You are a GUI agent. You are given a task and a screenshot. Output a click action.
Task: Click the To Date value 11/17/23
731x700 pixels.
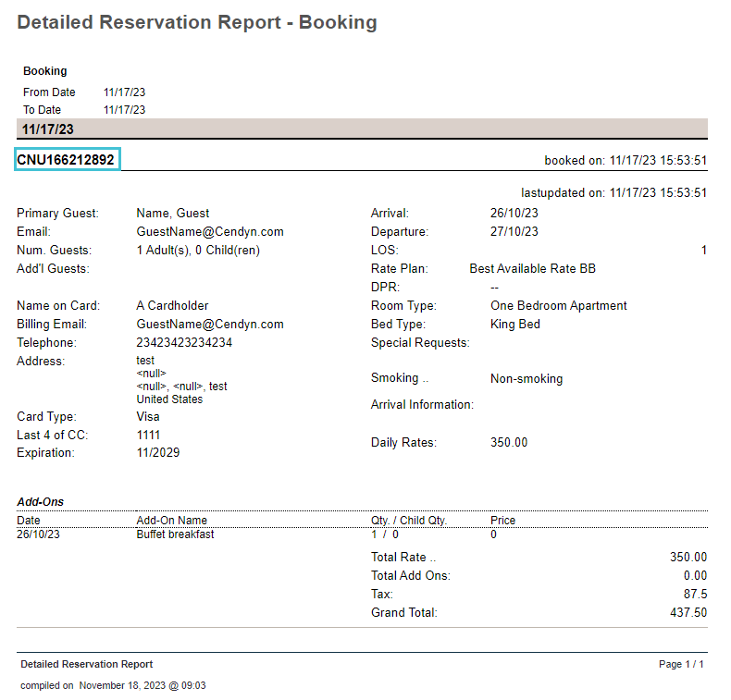(125, 110)
